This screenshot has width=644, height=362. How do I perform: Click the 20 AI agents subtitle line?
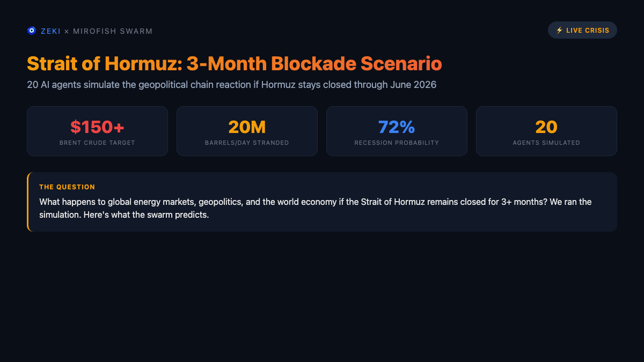[x=231, y=85]
